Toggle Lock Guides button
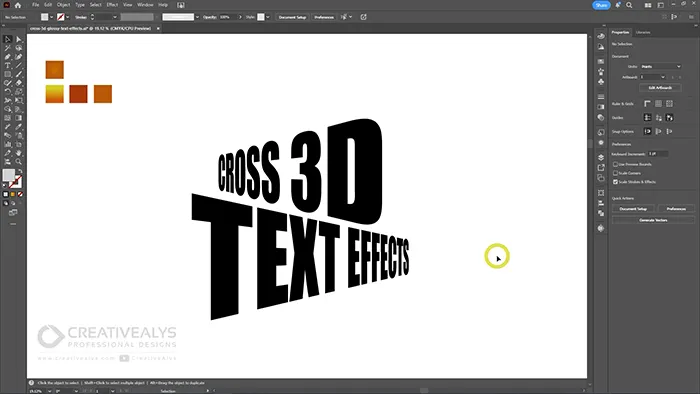 (658, 118)
